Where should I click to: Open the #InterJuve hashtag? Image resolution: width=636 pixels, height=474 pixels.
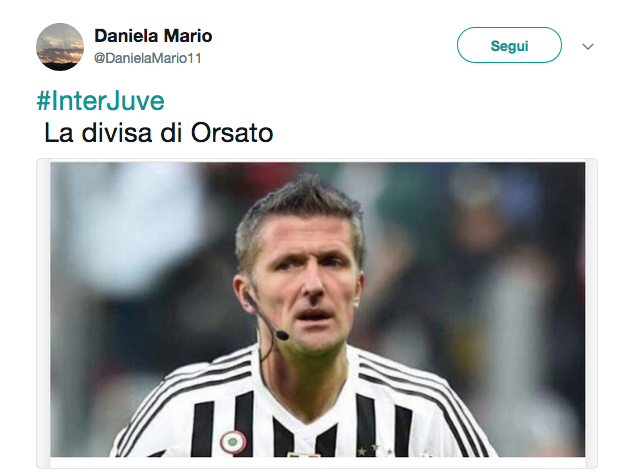pyautogui.click(x=101, y=101)
